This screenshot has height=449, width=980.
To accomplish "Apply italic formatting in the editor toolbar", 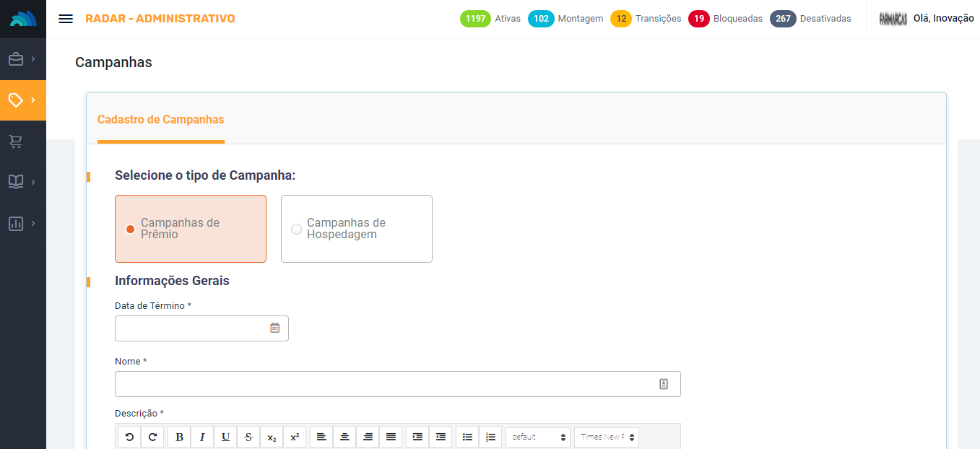I will coord(202,437).
